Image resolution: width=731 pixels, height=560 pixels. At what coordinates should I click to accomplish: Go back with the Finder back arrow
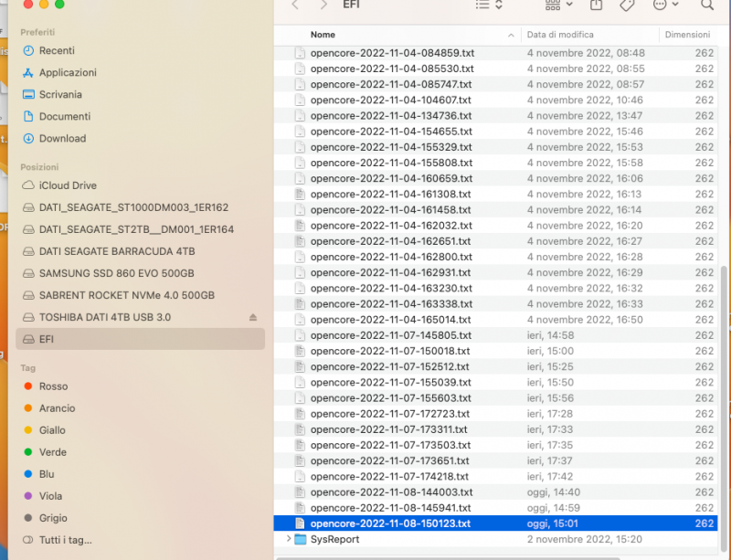294,5
